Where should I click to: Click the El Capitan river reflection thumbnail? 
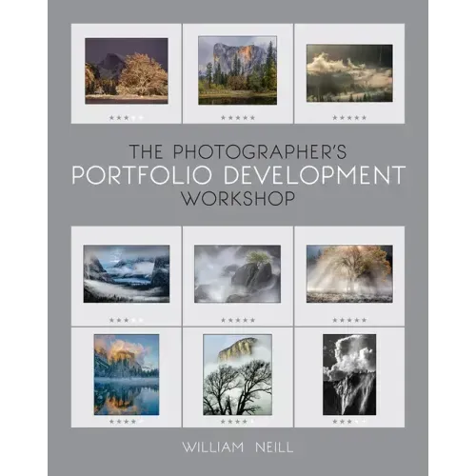pos(127,374)
